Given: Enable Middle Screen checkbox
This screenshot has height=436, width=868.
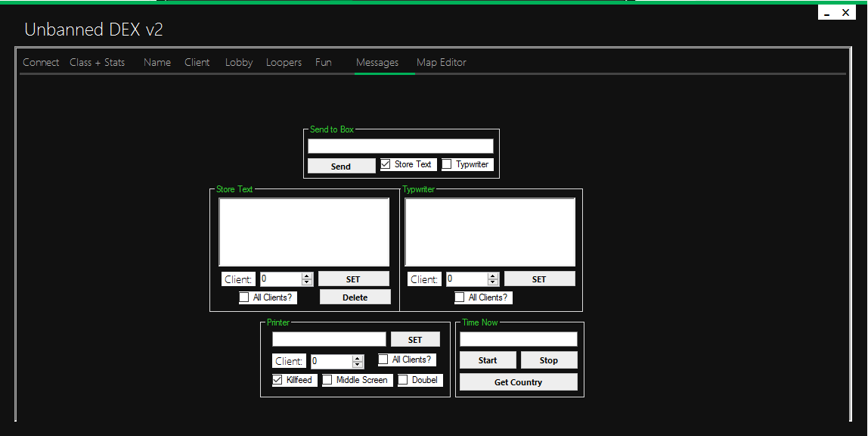Looking at the screenshot, I should click(x=327, y=380).
